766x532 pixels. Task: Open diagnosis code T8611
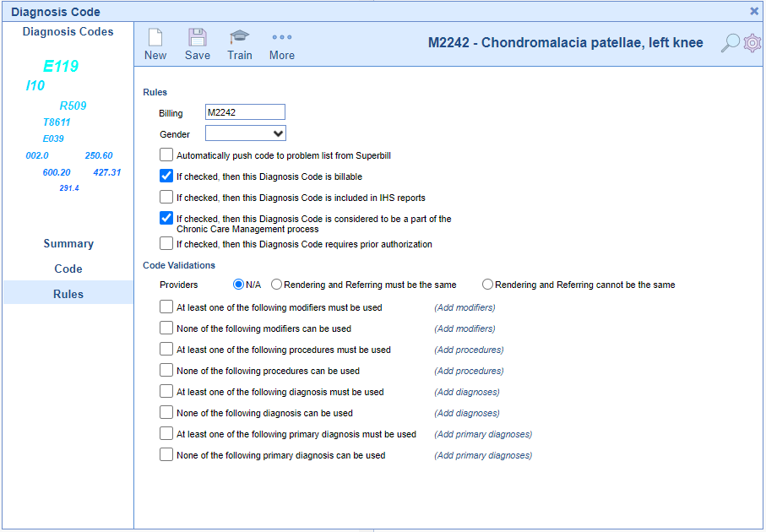pyautogui.click(x=57, y=122)
